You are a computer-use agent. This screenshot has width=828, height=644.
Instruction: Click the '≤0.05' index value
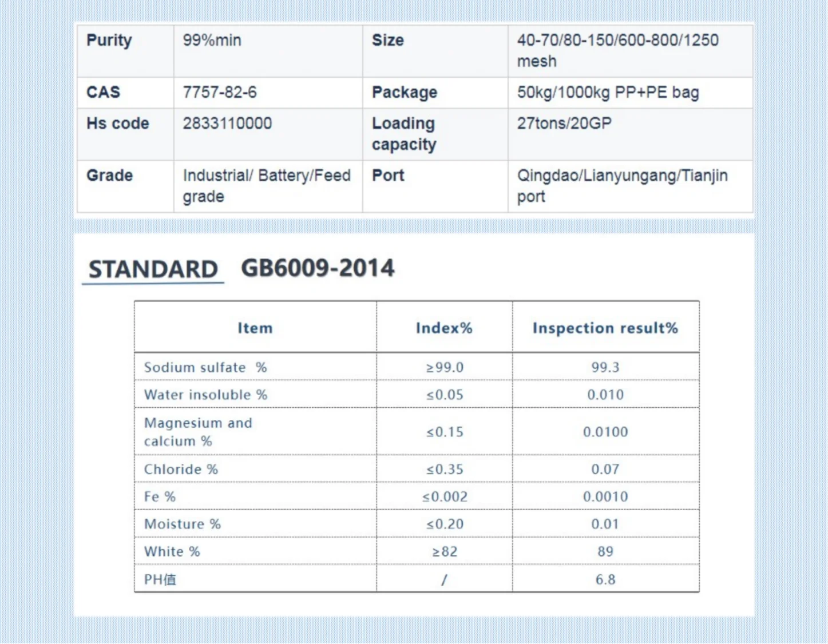coord(445,395)
